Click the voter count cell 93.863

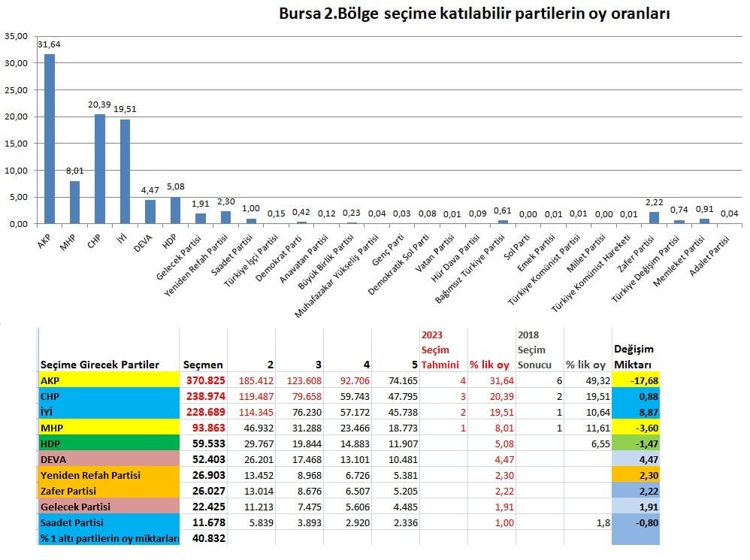(204, 428)
